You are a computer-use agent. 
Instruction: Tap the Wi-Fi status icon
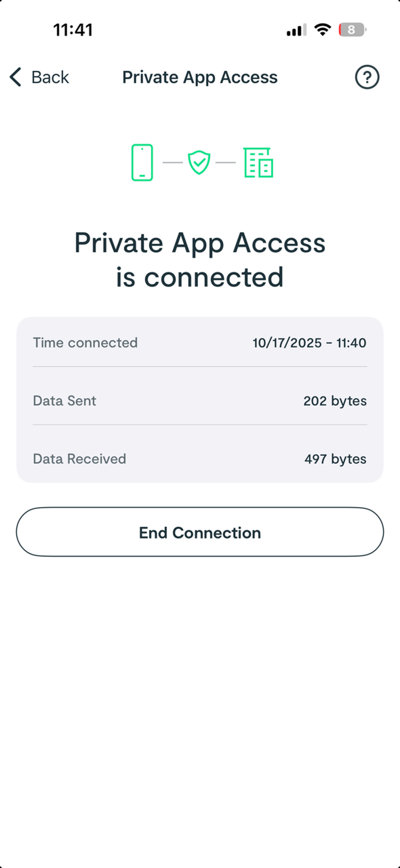click(x=322, y=30)
